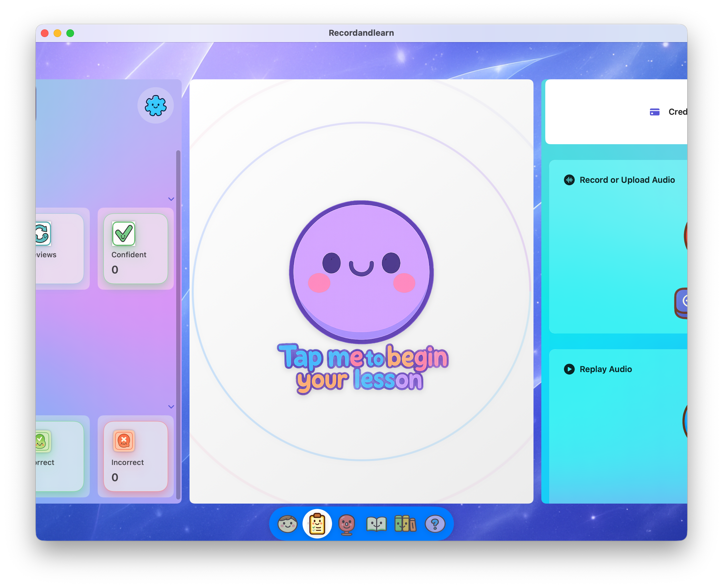Click the Incorrect red X icon
This screenshot has width=723, height=588.
123,441
